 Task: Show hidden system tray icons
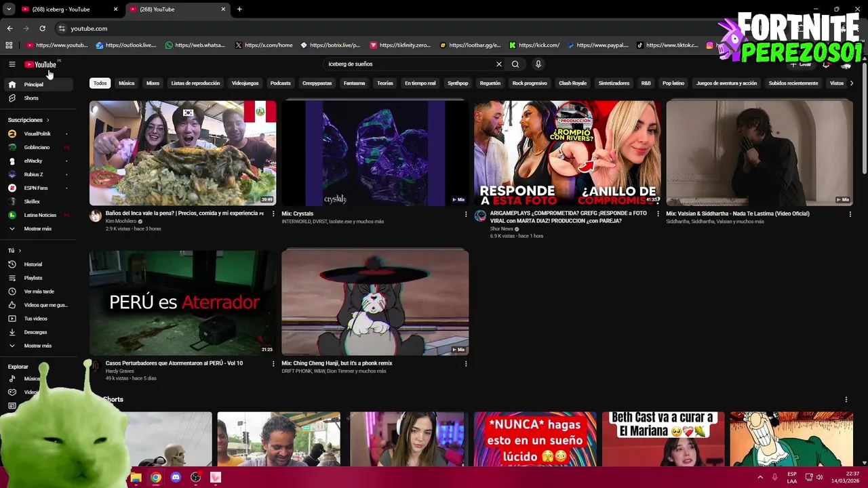tap(760, 477)
